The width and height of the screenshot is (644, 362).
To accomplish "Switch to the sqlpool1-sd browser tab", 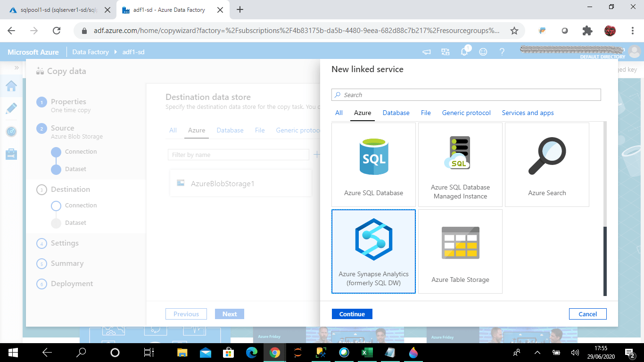I will 58,10.
